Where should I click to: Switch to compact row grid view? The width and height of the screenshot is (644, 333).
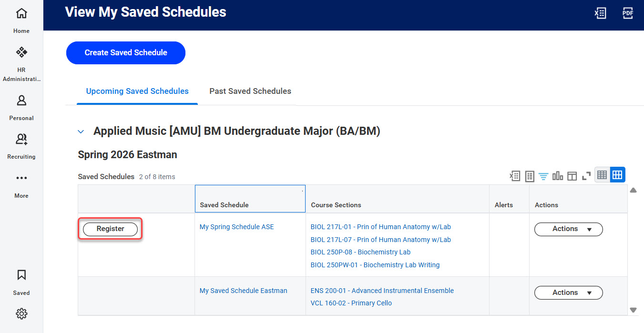click(602, 175)
